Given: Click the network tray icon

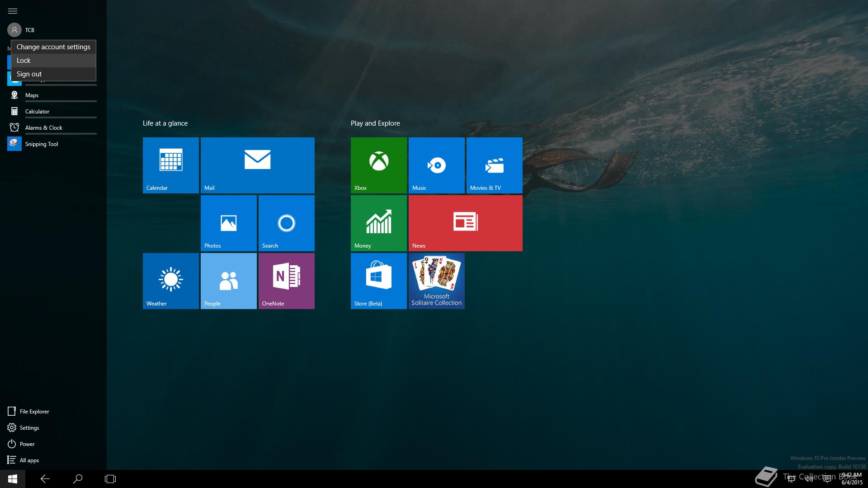Looking at the screenshot, I should click(791, 479).
